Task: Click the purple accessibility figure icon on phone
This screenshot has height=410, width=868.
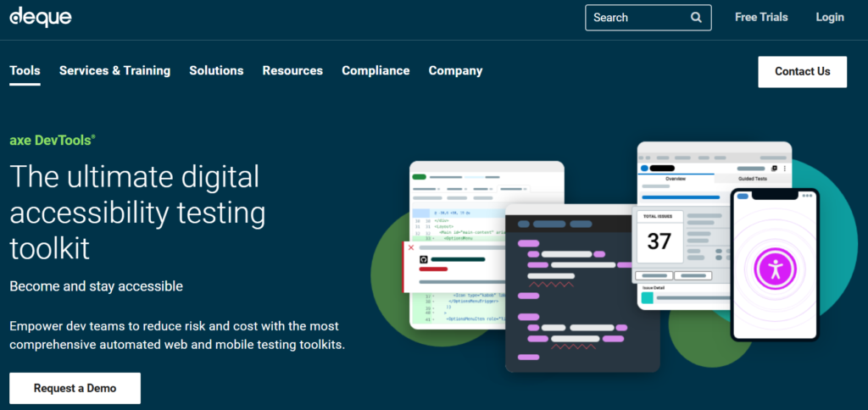Action: pos(775,269)
